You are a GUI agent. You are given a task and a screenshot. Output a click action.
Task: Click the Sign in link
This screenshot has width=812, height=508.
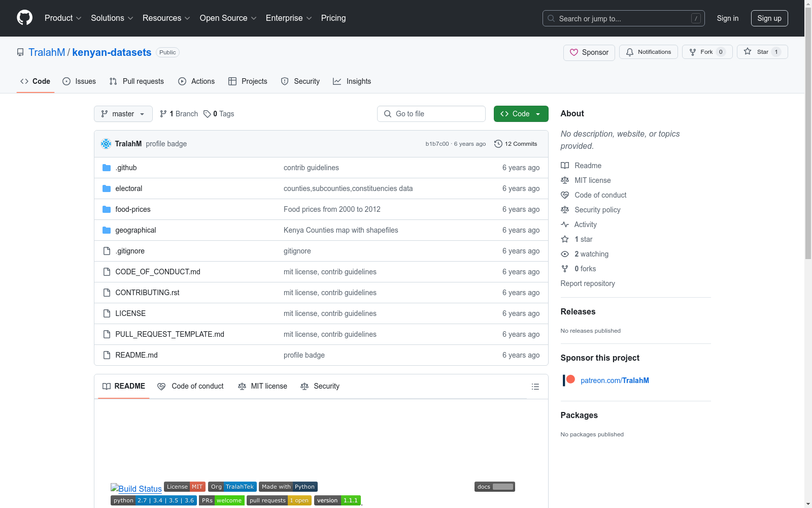point(728,18)
